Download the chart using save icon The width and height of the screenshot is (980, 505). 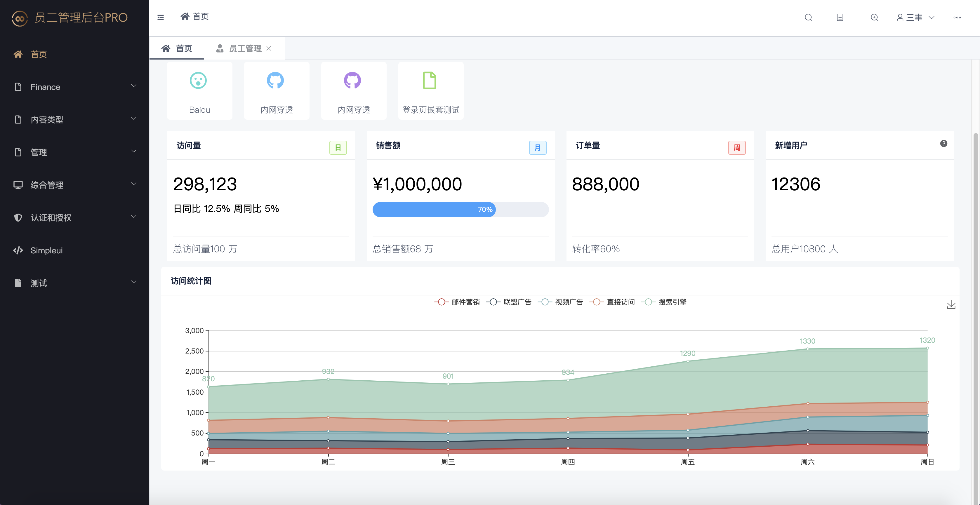click(951, 304)
